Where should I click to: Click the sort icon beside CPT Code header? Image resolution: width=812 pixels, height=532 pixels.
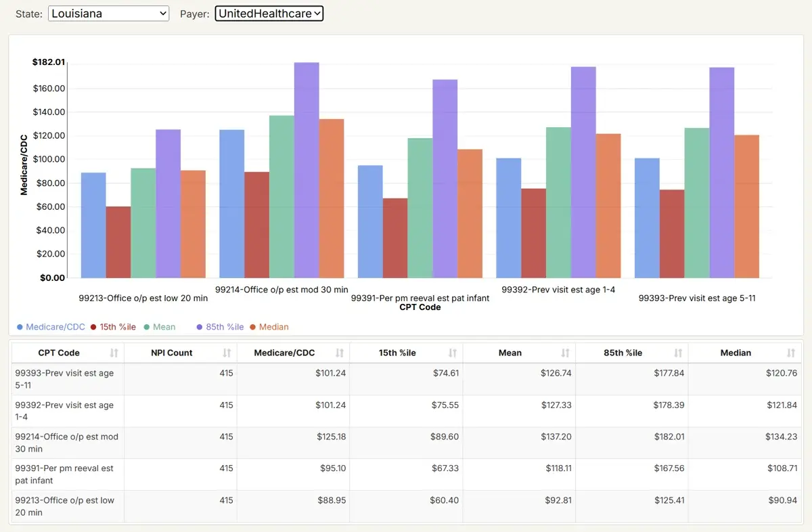114,353
